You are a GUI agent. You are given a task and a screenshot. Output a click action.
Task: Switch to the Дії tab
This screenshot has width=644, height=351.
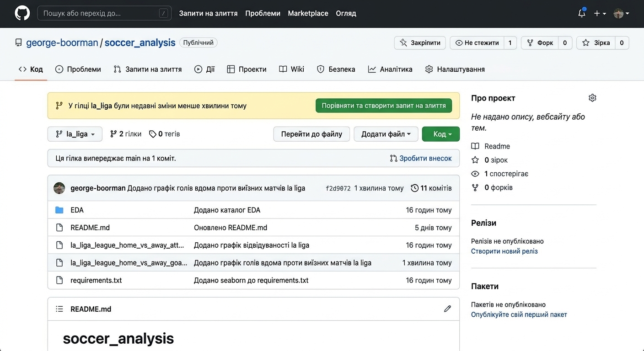(x=204, y=69)
